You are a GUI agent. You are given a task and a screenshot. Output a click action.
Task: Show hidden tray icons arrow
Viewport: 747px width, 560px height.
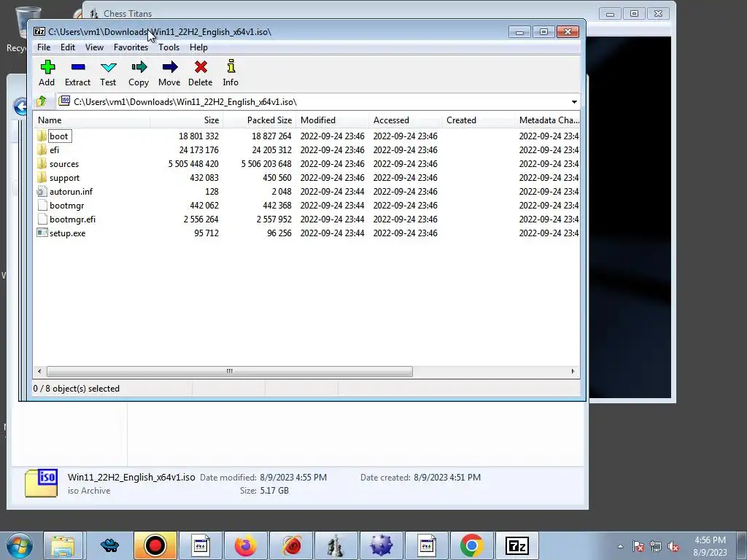620,546
